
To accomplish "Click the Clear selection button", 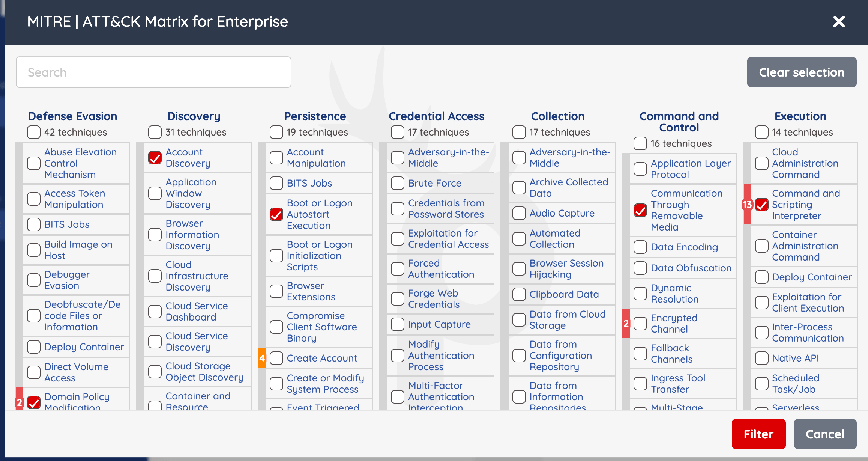I will (802, 72).
